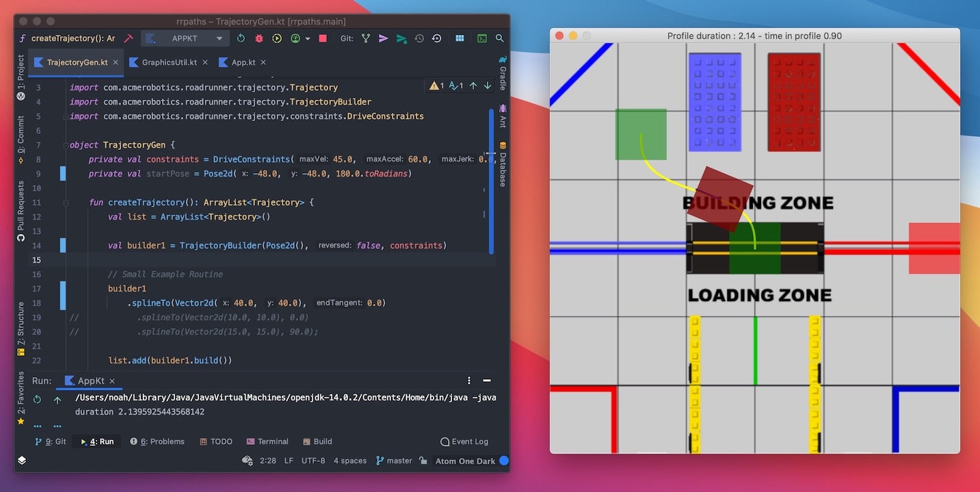The height and width of the screenshot is (492, 980).
Task: Open the Atom One Dark theme switcher
Action: click(x=465, y=461)
